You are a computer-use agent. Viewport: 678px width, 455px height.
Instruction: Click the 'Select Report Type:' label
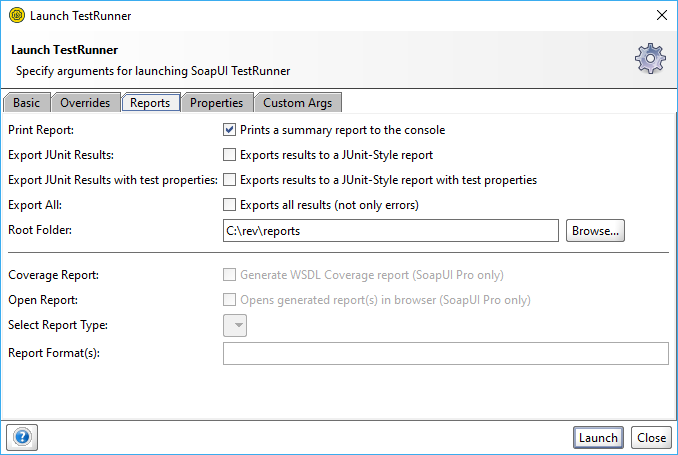pos(58,325)
